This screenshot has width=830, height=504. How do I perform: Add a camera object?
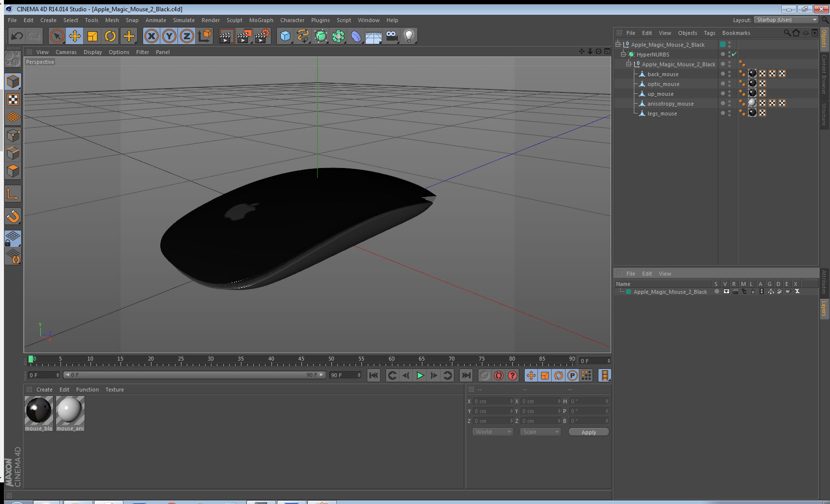point(391,36)
